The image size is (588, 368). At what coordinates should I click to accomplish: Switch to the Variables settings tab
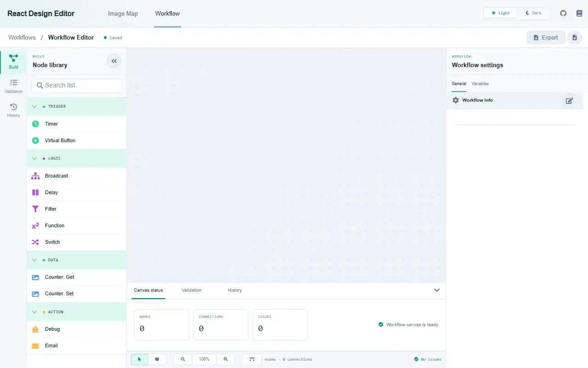480,84
